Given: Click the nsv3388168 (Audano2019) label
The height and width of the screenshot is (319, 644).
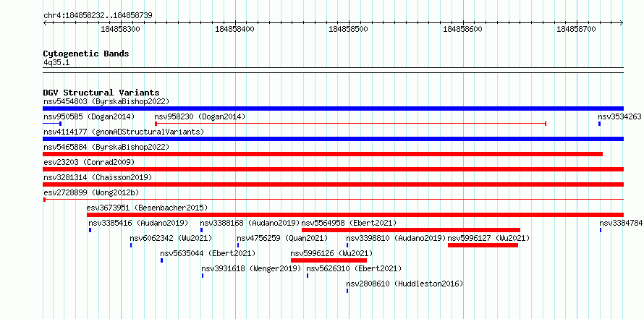Looking at the screenshot, I should pyautogui.click(x=250, y=223).
